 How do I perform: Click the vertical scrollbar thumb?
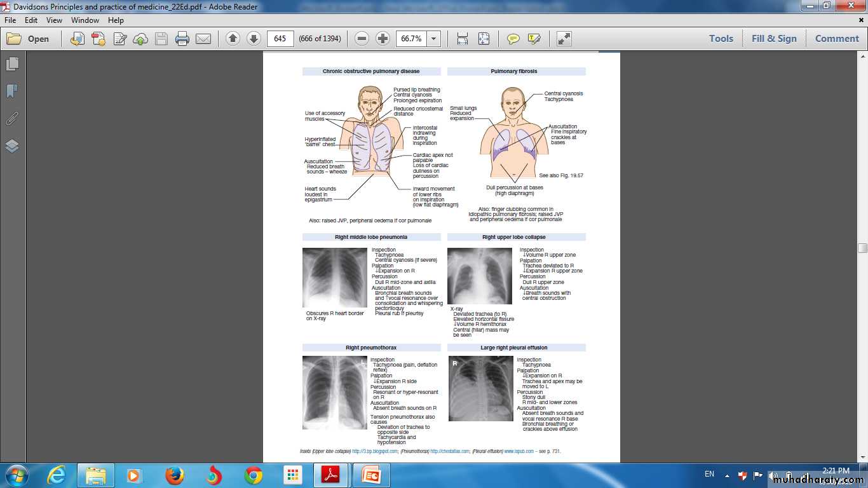coord(862,248)
